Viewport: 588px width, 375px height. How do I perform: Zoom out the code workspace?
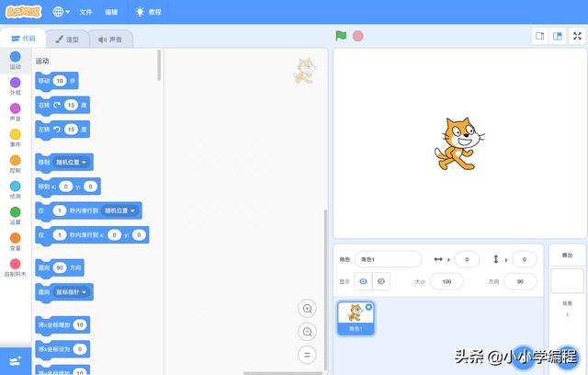click(x=307, y=332)
